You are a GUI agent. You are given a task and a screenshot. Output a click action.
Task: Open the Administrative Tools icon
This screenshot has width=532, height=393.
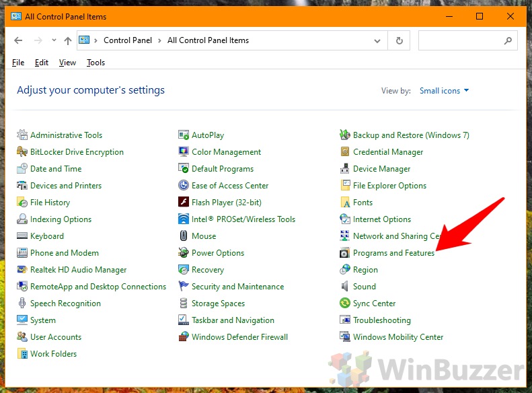click(22, 135)
